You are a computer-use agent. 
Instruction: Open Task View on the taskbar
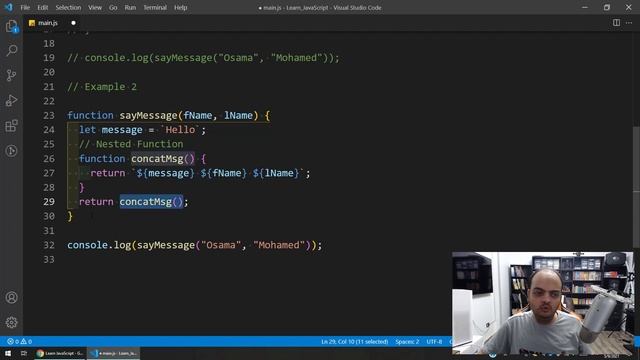pos(24,353)
